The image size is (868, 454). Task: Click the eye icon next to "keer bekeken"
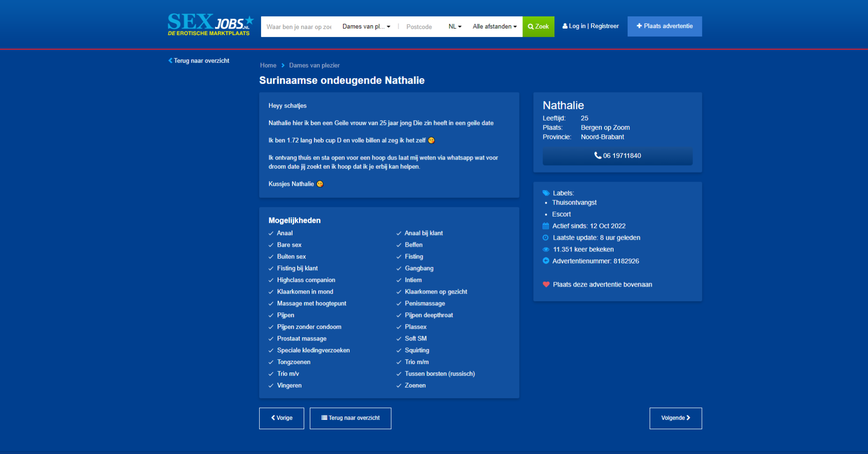tap(546, 250)
